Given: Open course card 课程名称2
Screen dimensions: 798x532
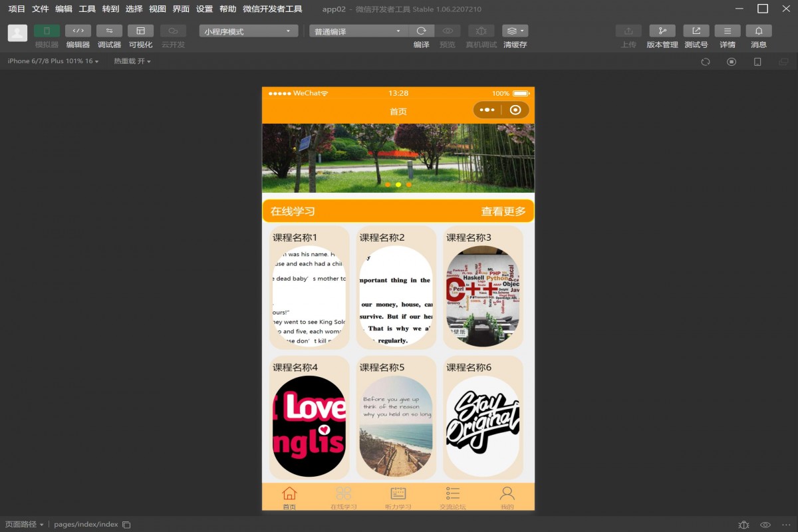Looking at the screenshot, I should pos(396,287).
